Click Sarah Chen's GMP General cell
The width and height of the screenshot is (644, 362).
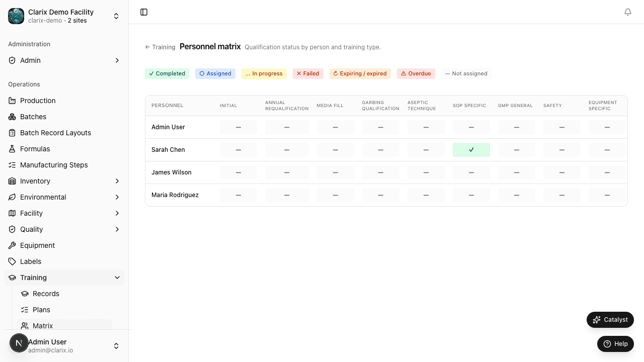click(517, 150)
